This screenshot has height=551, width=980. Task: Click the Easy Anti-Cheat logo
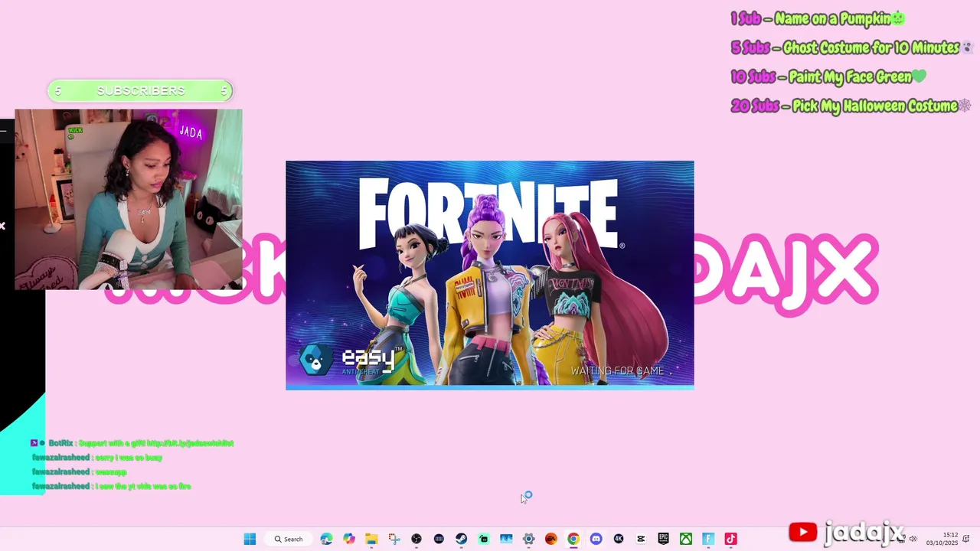pyautogui.click(x=351, y=360)
